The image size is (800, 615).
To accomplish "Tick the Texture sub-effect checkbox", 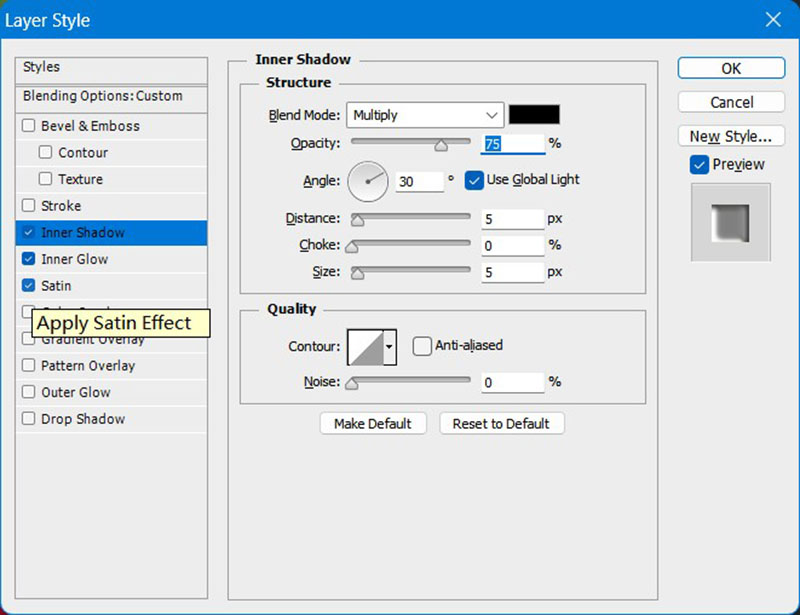I will click(45, 179).
